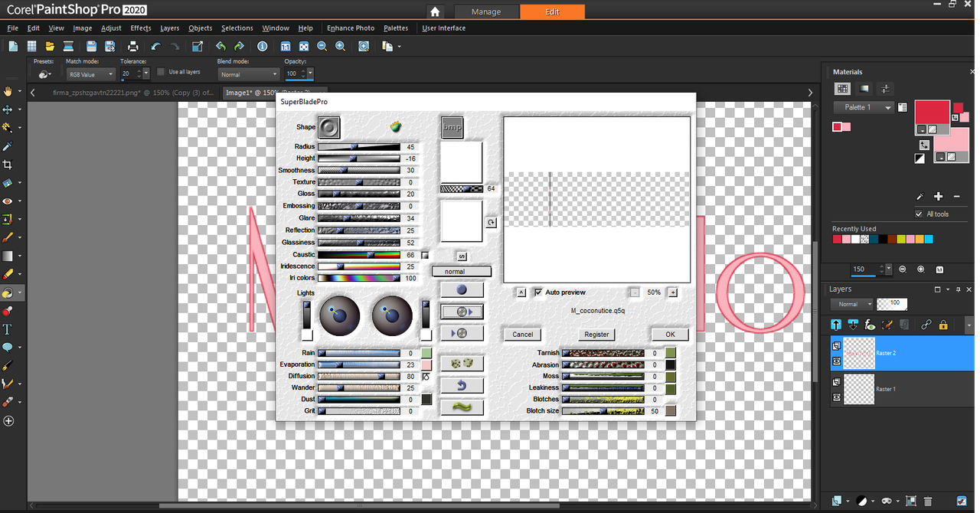Click OK in SuperBladePro dialog
The width and height of the screenshot is (980, 513).
(670, 335)
